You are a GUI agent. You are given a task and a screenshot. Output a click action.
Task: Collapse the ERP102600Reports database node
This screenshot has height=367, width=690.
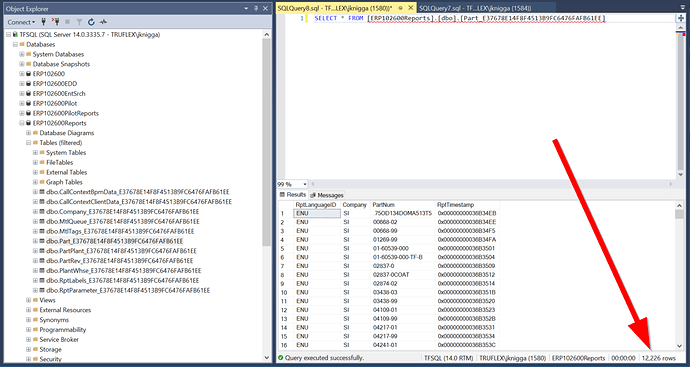click(22, 123)
